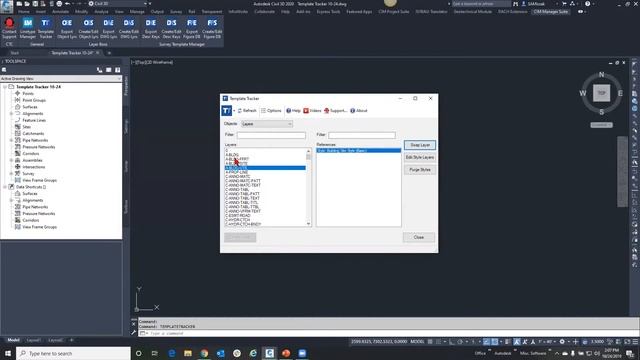Open Create/Edit Figure DB tool
Screen dimensions: 640x360
click(x=212, y=28)
